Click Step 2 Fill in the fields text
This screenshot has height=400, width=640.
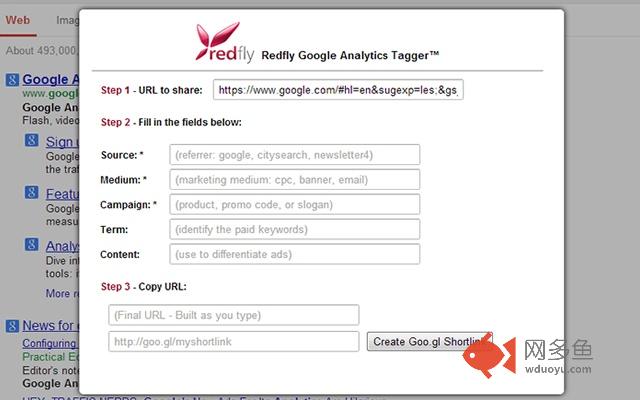[x=171, y=122]
